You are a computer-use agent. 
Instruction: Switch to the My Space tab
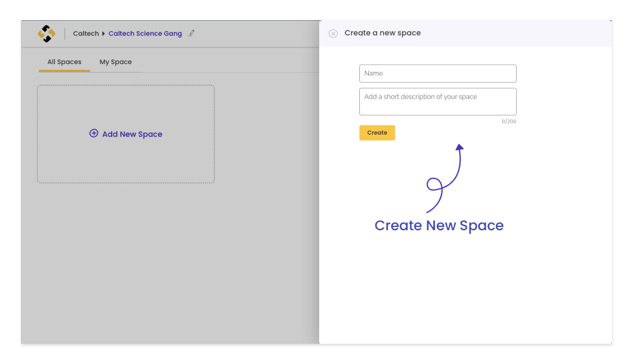115,61
